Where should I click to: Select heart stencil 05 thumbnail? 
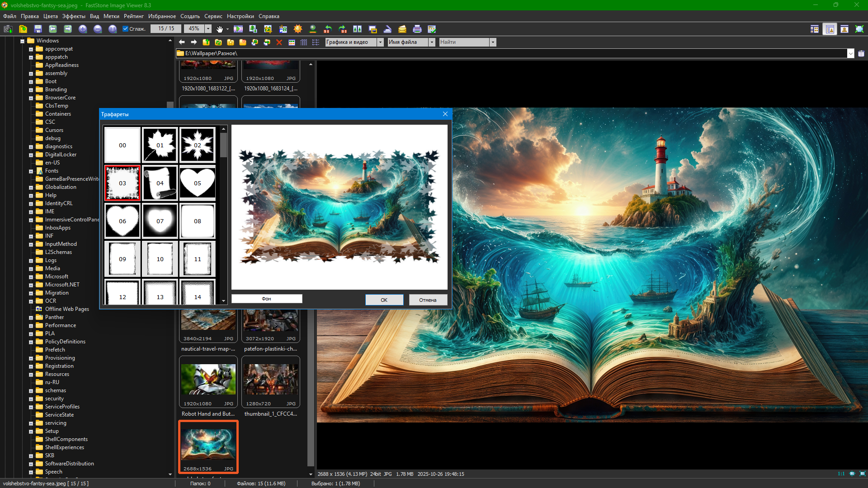(x=198, y=183)
